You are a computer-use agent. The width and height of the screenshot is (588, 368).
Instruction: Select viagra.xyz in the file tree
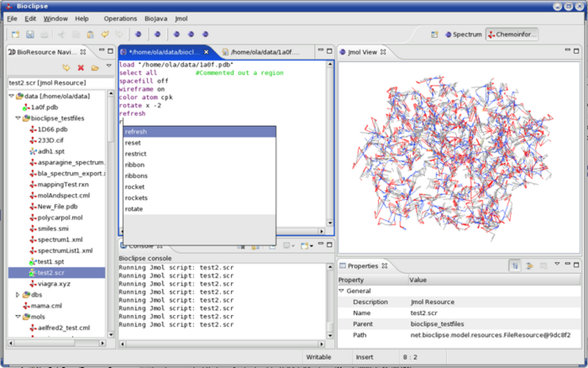point(54,284)
